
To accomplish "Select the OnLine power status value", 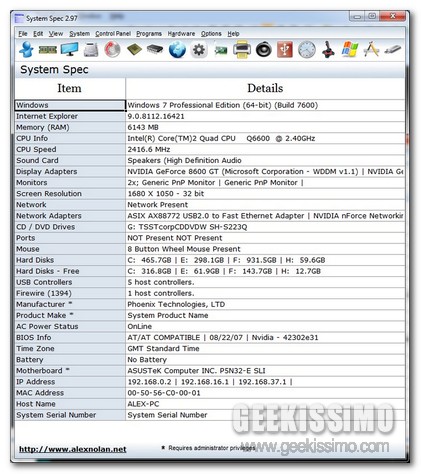I will 265,326.
